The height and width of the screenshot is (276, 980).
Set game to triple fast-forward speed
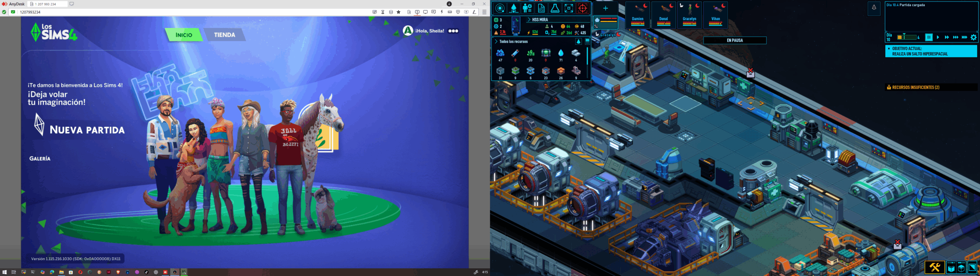[955, 37]
